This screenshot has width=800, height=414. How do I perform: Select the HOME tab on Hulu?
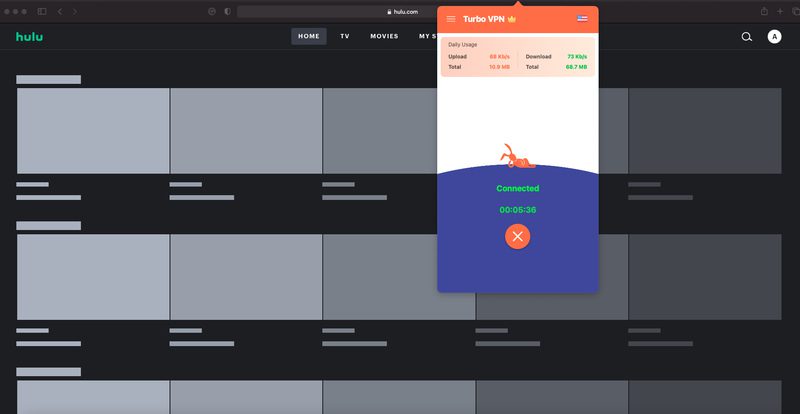pyautogui.click(x=309, y=36)
